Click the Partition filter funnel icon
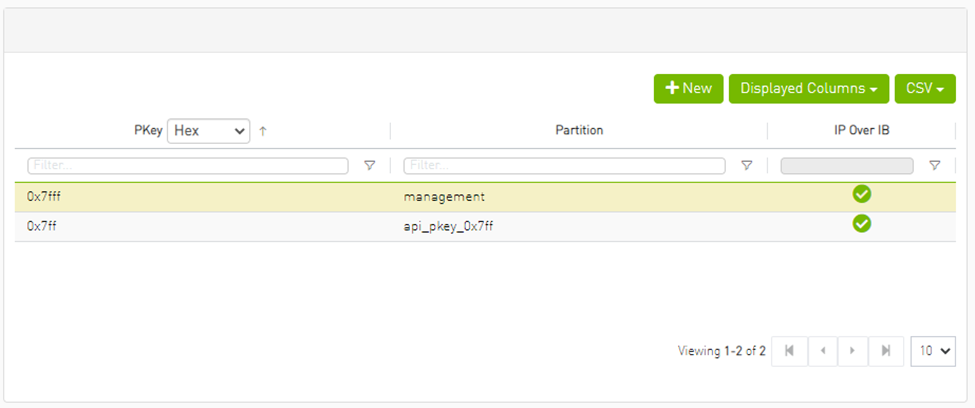975x408 pixels. coord(746,166)
